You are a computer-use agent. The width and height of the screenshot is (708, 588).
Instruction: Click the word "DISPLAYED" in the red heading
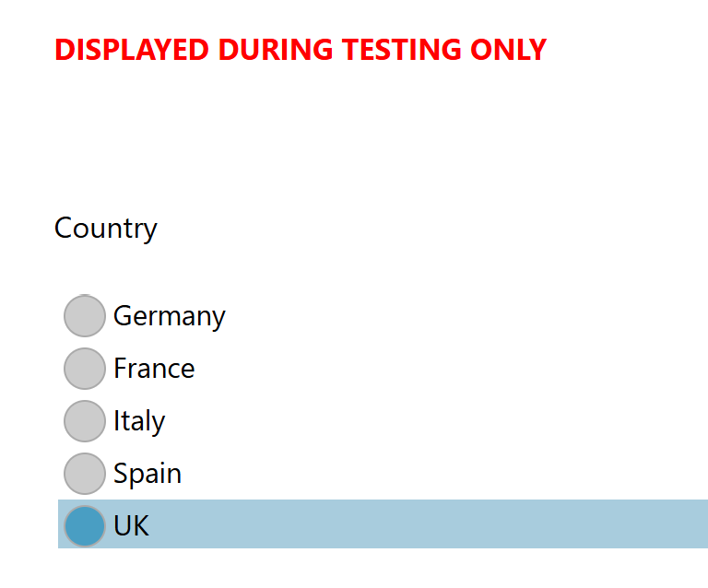[132, 50]
